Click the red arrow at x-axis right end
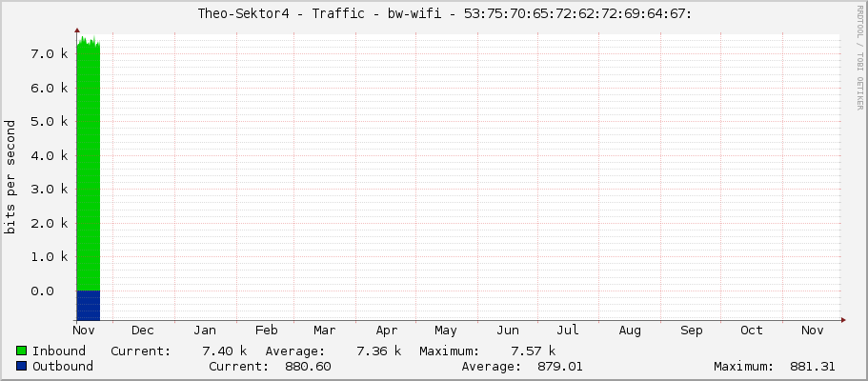868x381 pixels. 841,320
